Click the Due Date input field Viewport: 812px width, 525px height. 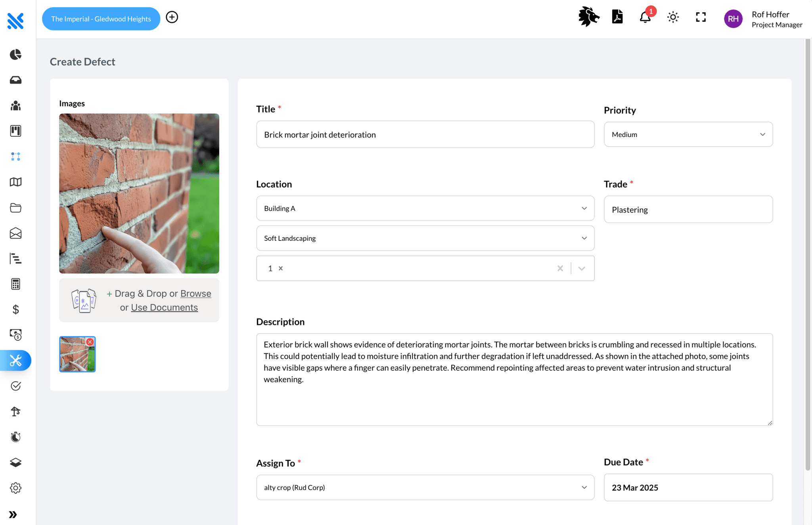pyautogui.click(x=688, y=487)
